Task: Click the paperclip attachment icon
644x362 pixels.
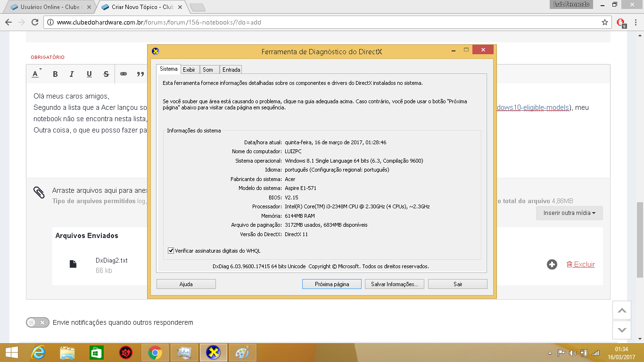Action: (39, 192)
